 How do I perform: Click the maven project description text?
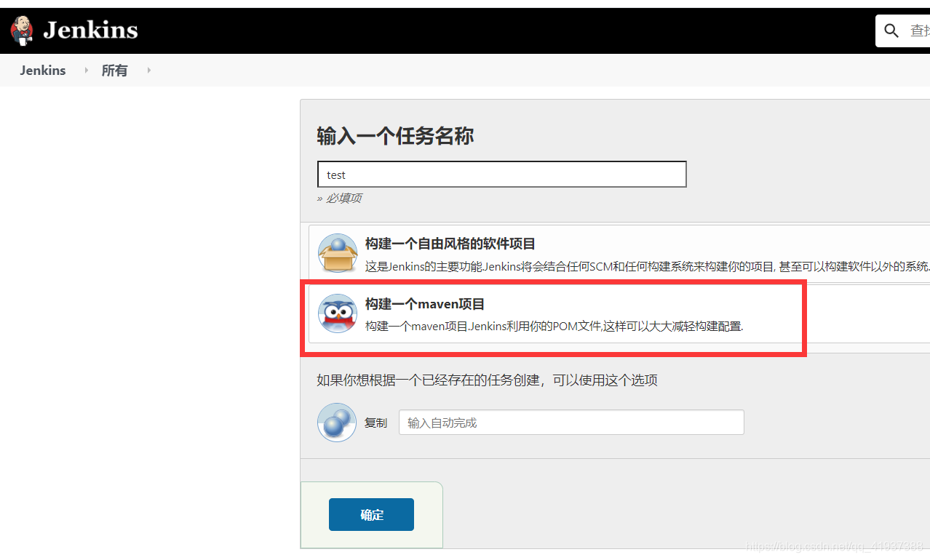(553, 327)
